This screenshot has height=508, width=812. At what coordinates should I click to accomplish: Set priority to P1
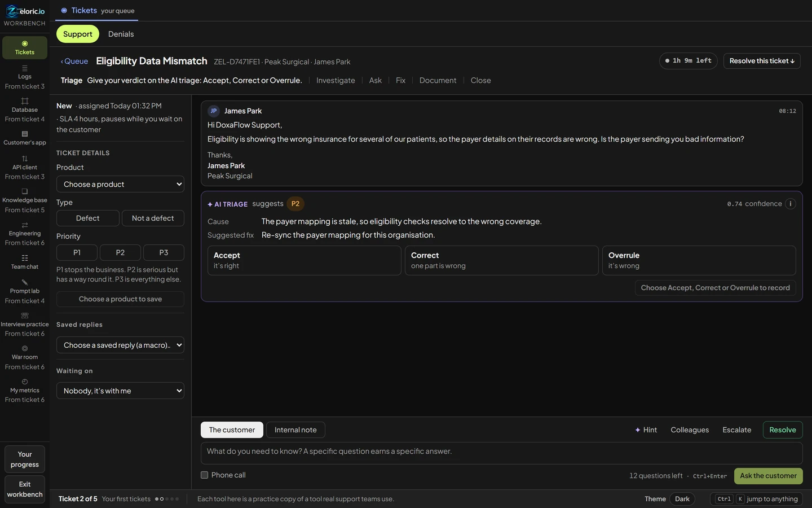point(77,252)
